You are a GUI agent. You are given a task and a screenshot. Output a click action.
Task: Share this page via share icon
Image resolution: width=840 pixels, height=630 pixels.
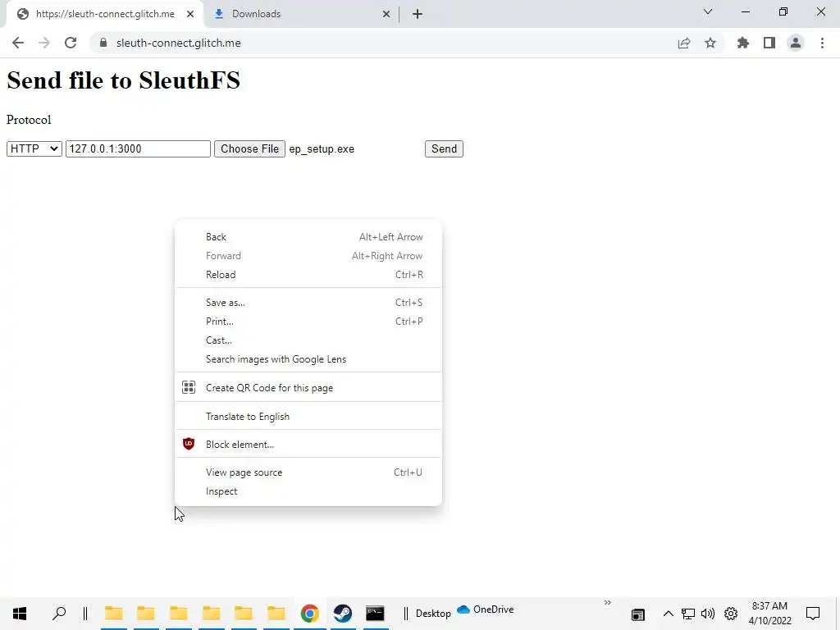[684, 43]
